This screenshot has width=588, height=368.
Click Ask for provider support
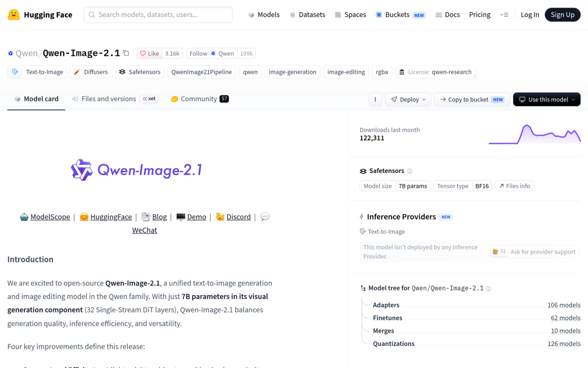pos(543,252)
